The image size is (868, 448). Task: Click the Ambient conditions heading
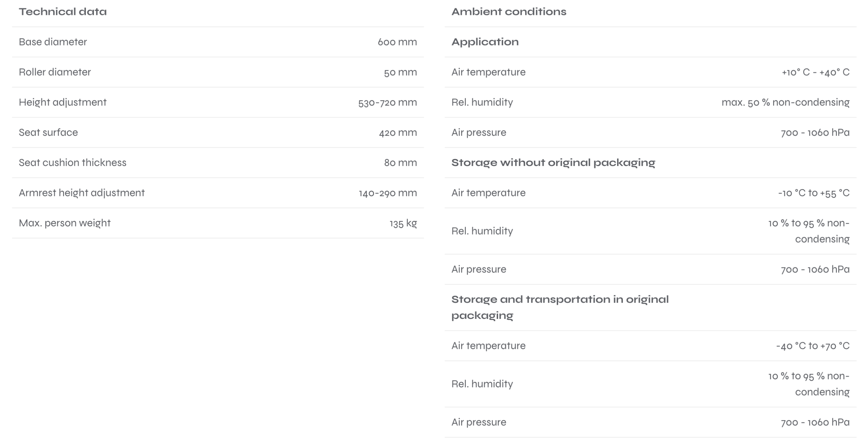[x=509, y=12]
